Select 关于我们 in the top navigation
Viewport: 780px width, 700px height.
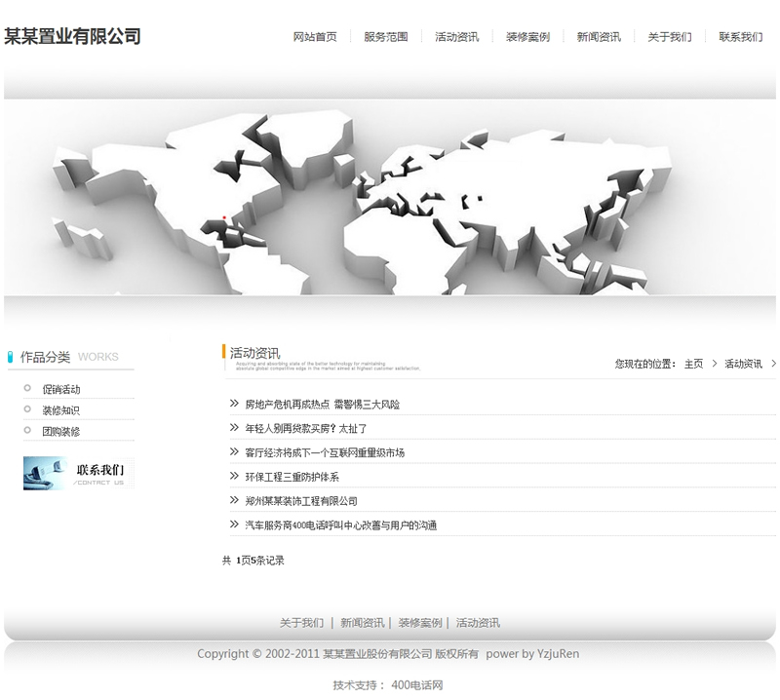pos(670,37)
